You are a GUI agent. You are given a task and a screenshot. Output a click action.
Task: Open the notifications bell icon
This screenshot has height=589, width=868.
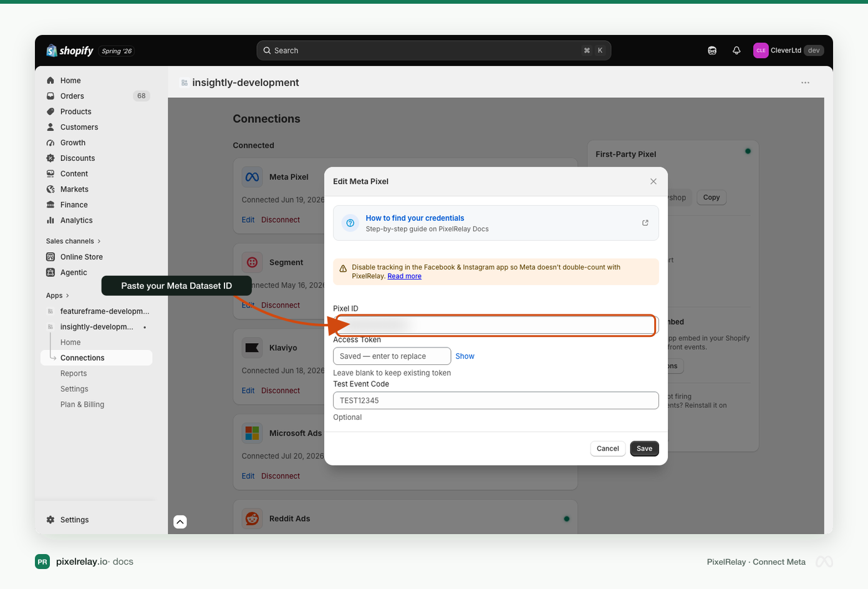click(x=736, y=51)
